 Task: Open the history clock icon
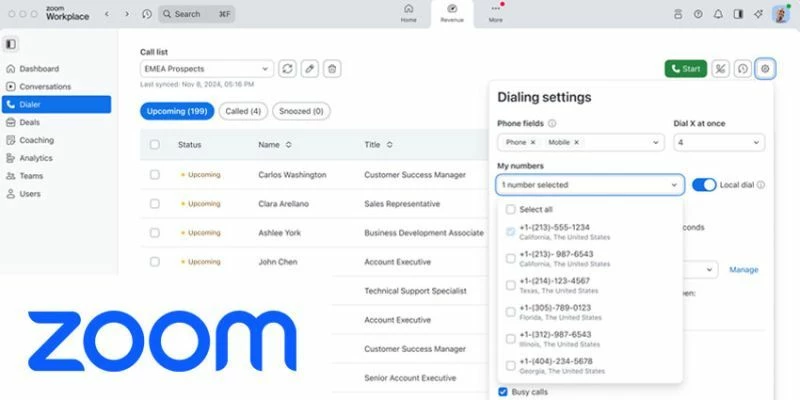147,14
